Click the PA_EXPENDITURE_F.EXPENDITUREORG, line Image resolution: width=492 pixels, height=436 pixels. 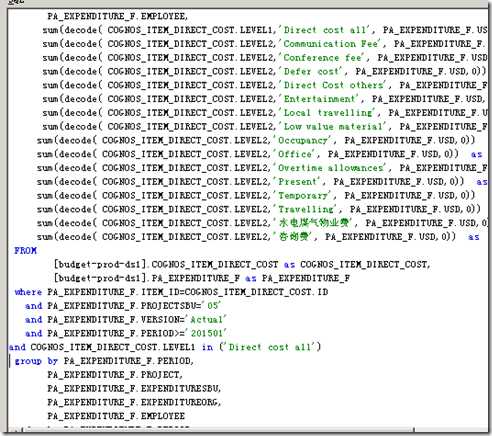[134, 402]
